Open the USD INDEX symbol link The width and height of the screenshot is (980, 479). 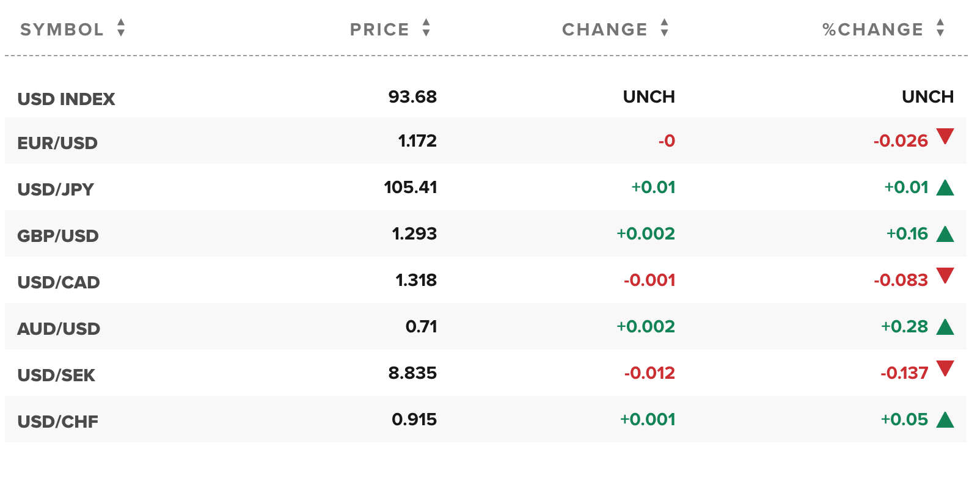[x=66, y=99]
